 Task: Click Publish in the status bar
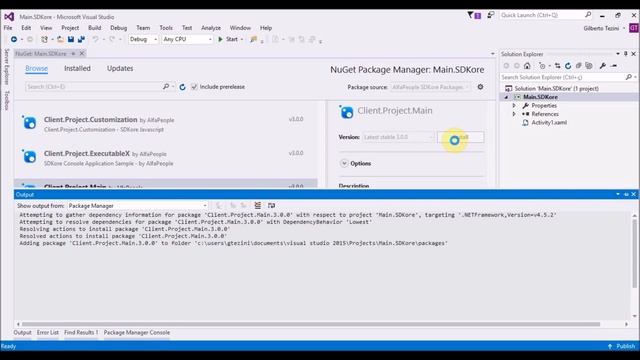[x=622, y=346]
